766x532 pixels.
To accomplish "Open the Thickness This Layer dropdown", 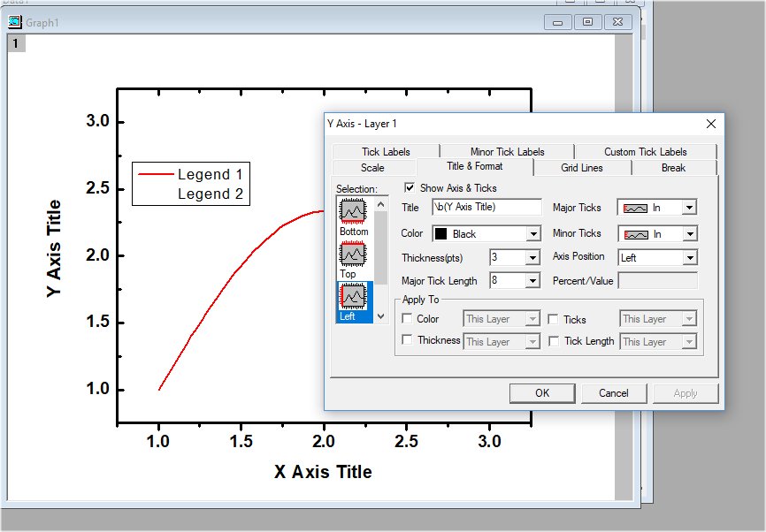I will (532, 341).
